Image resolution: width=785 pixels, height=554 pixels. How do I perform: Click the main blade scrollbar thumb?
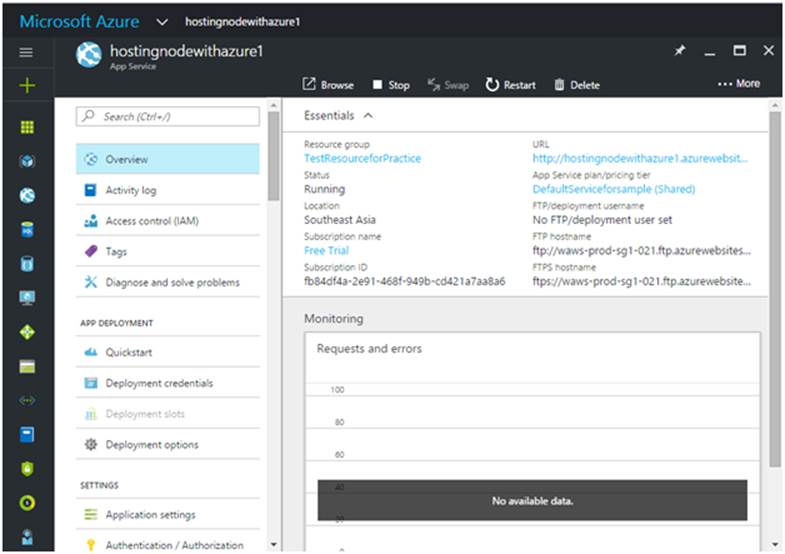(x=774, y=289)
